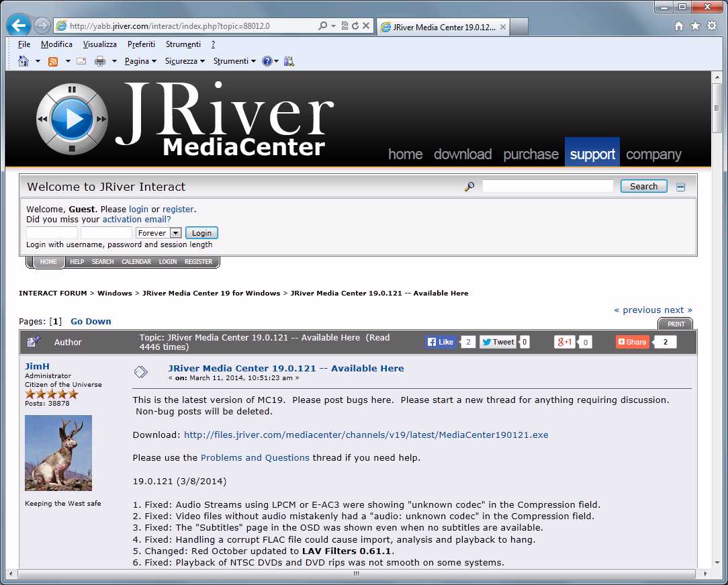The height and width of the screenshot is (585, 728).
Task: Click the browser Forward arrow button
Action: [x=42, y=26]
